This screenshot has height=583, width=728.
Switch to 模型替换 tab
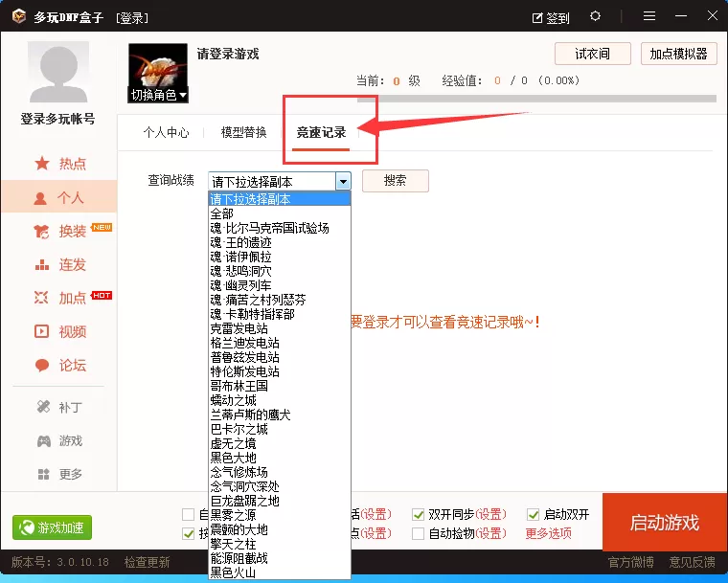[x=243, y=133]
